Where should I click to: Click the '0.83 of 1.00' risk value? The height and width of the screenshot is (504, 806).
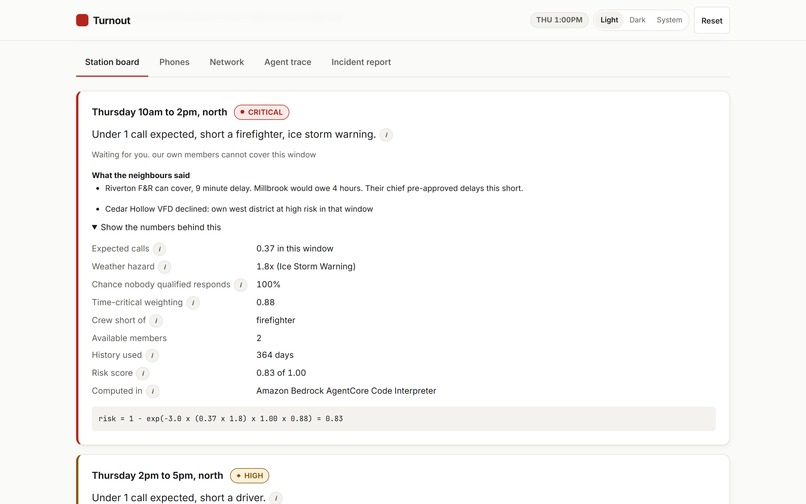[281, 373]
